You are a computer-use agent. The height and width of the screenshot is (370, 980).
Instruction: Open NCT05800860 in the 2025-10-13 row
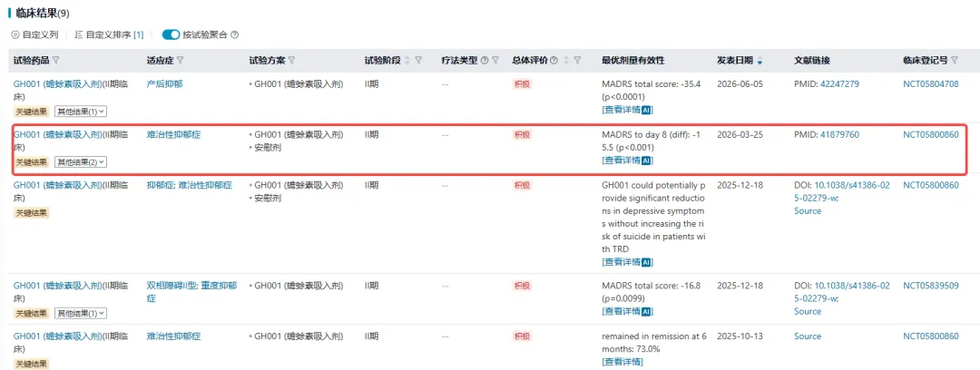point(931,336)
